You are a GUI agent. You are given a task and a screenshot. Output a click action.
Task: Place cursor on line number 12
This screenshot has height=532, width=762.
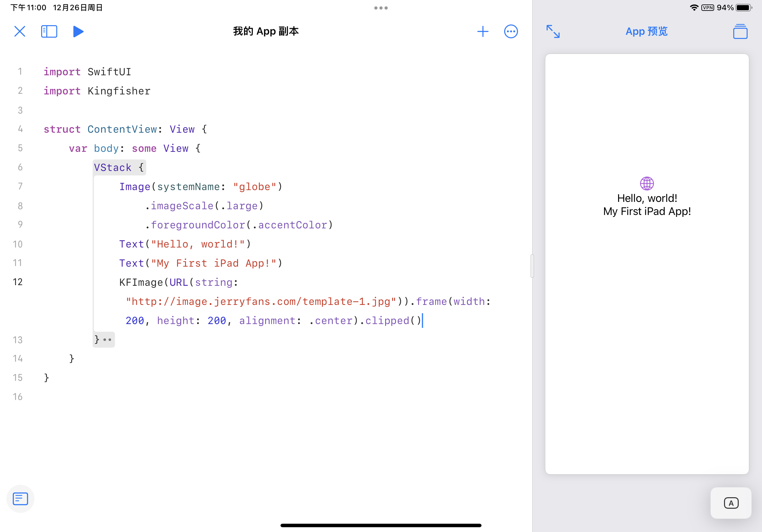[x=18, y=282]
